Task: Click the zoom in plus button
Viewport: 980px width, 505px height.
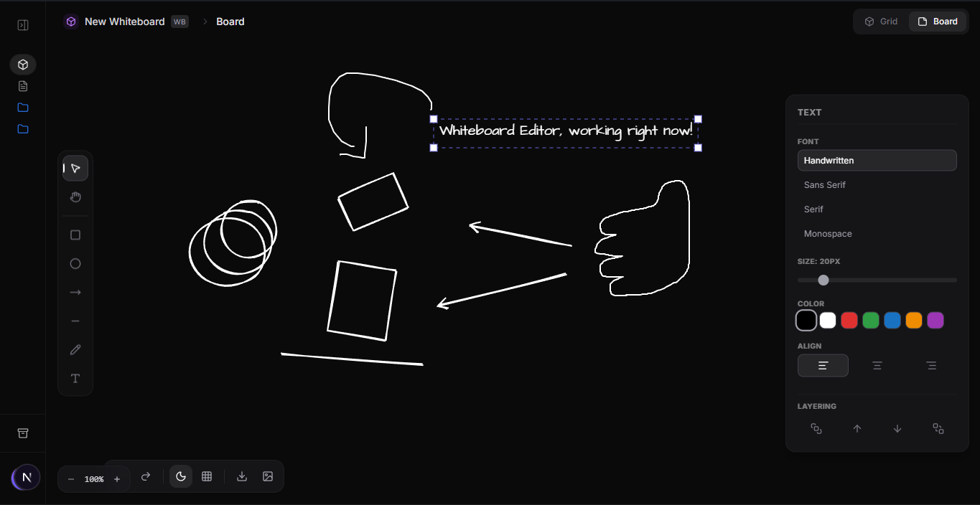Action: 117,478
